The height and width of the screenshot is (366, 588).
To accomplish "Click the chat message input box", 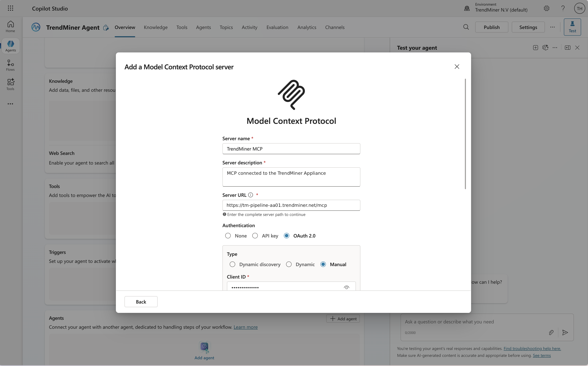I will (487, 327).
